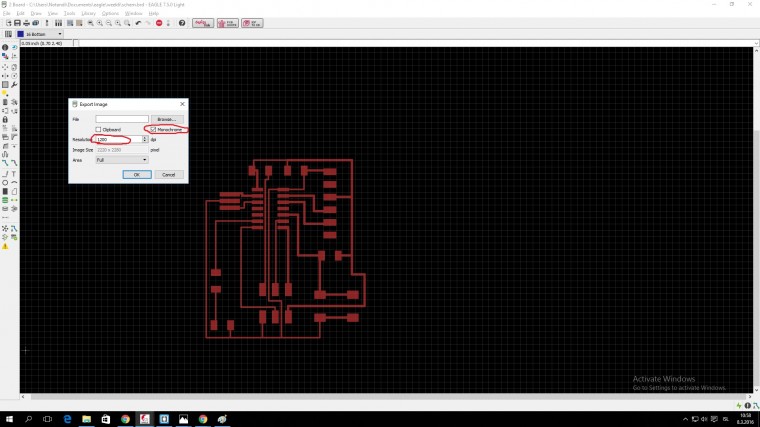
Task: Click the PCB quote toolbar button
Action: click(227, 23)
